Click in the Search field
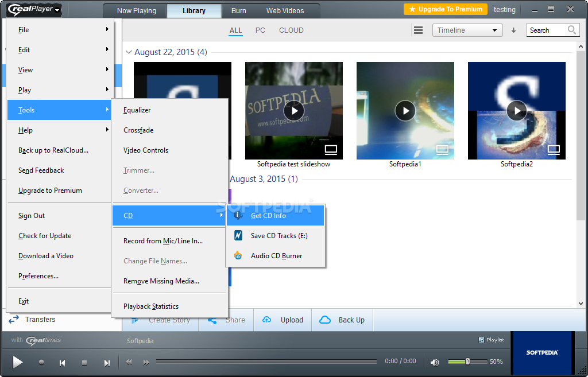The height and width of the screenshot is (377, 588). click(547, 30)
